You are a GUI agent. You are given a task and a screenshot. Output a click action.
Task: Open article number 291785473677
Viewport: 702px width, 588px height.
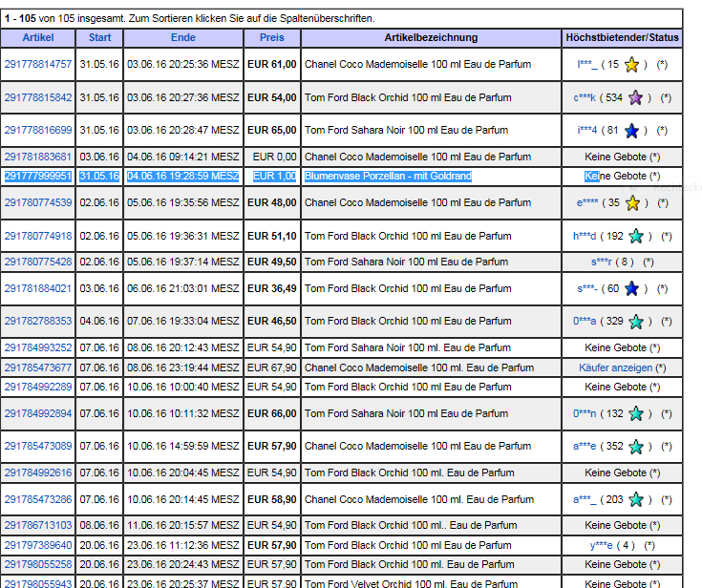[x=38, y=367]
